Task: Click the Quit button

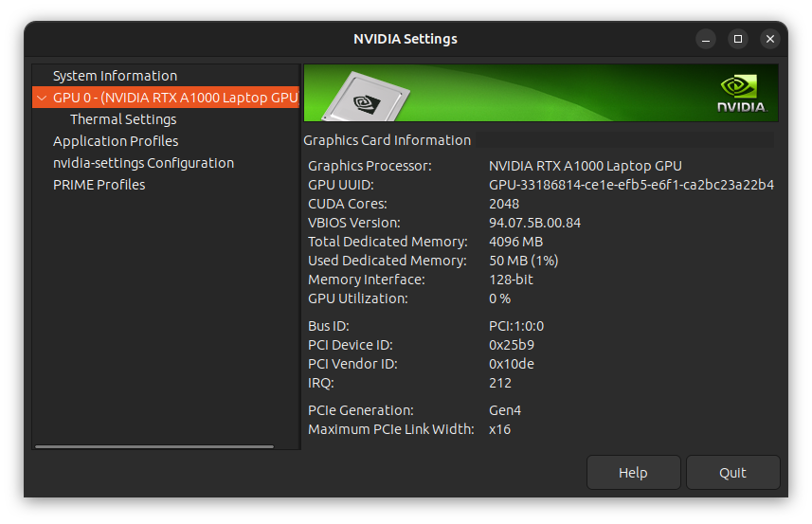Action: [732, 472]
